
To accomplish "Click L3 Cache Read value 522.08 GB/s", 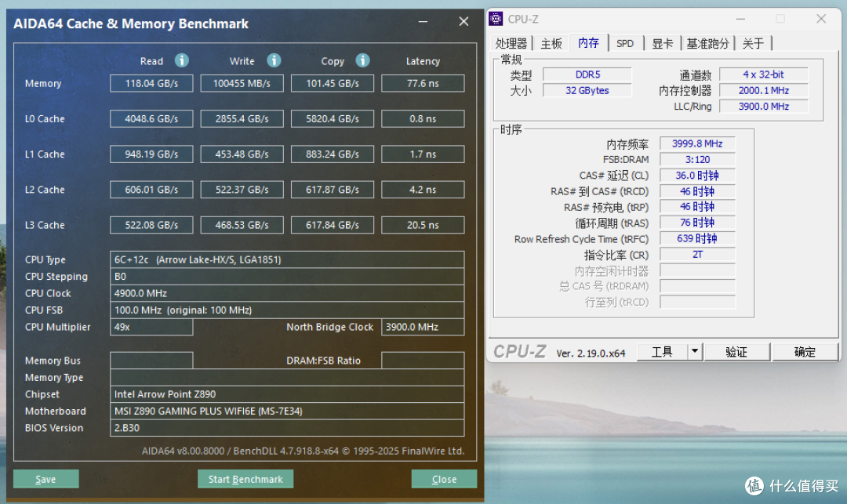I will click(151, 225).
